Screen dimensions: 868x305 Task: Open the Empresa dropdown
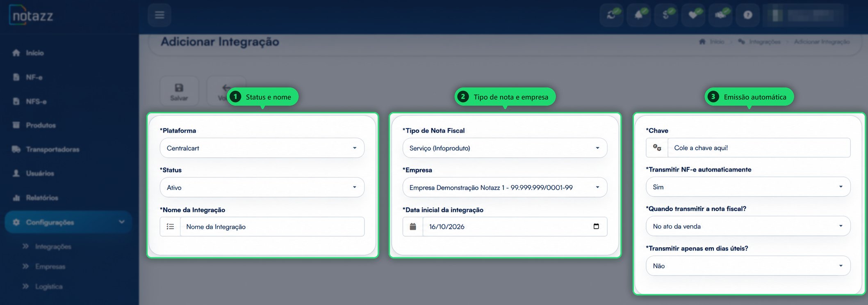pyautogui.click(x=505, y=187)
